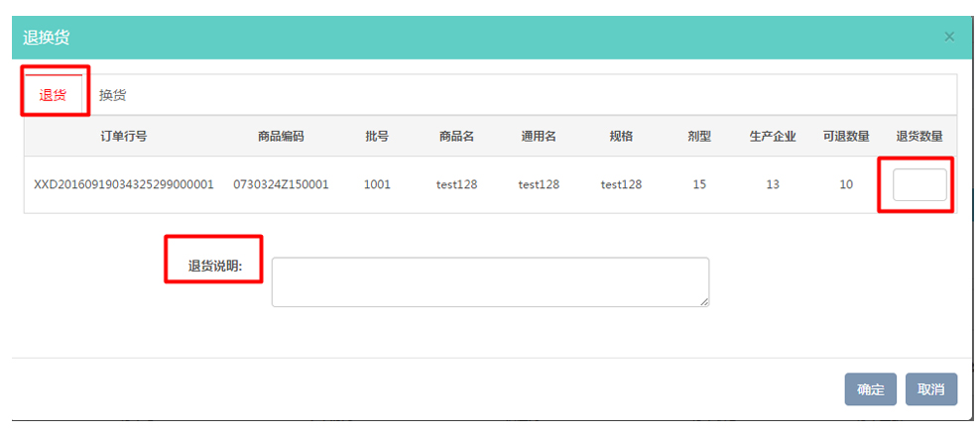Click product code 0730324Z150001 cell

click(x=281, y=184)
